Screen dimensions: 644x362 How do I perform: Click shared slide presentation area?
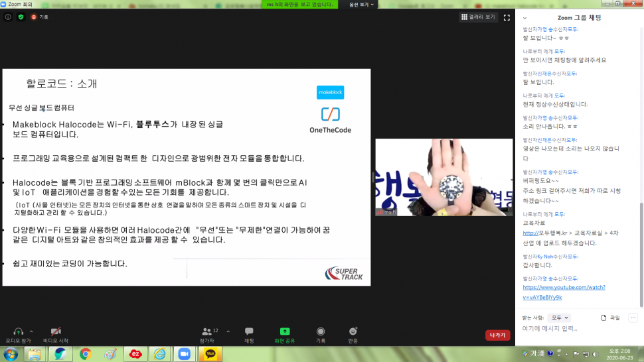tap(187, 177)
